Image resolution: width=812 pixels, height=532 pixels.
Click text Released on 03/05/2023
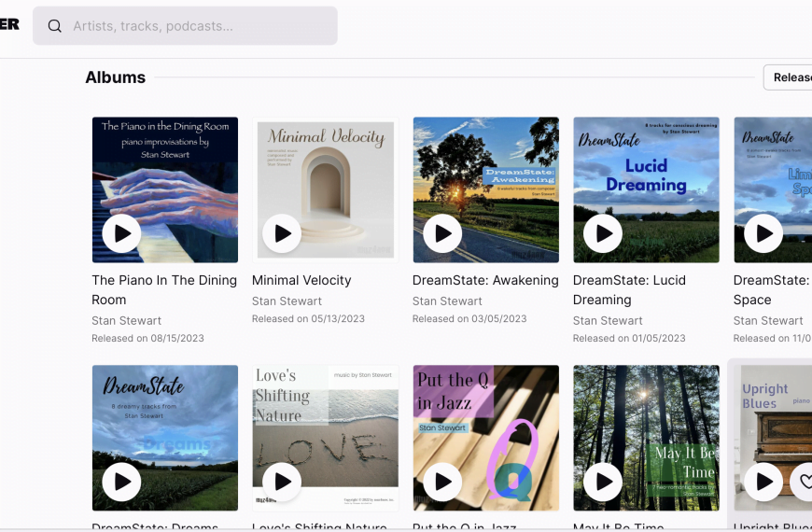tap(469, 318)
